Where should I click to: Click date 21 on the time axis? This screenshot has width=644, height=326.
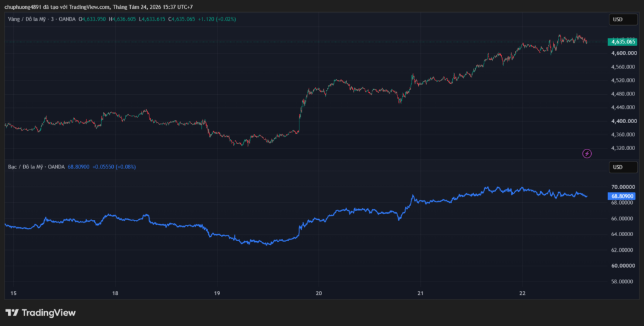tap(421, 293)
